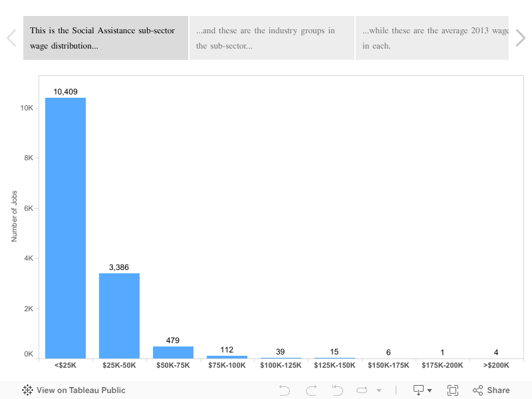Viewport: 532px width, 399px height.
Task: Click the 15 value label
Action: coord(334,352)
